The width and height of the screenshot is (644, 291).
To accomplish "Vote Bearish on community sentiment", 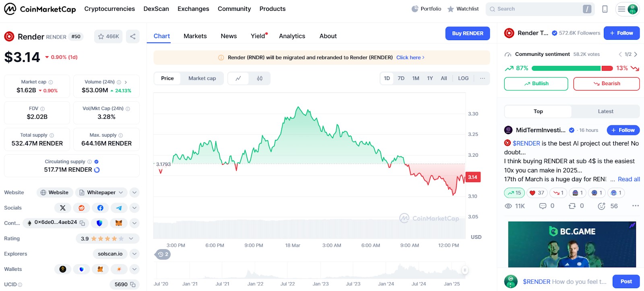I will [607, 84].
